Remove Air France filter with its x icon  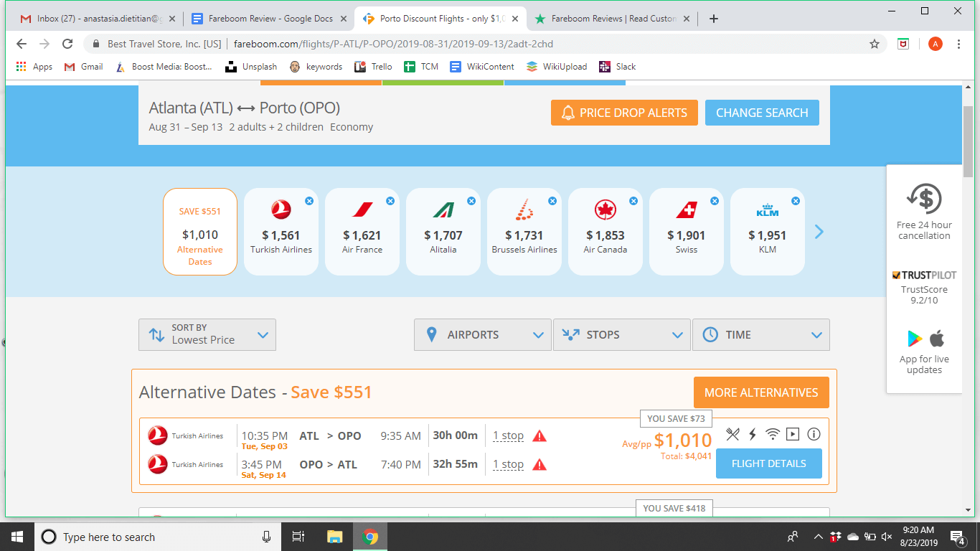click(390, 201)
